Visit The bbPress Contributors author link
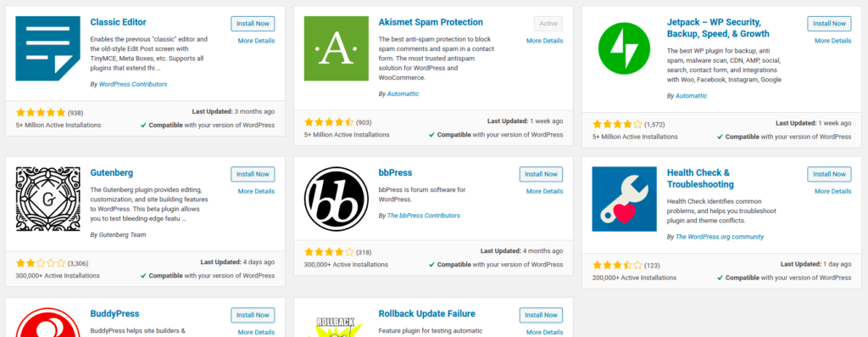This screenshot has width=868, height=337. click(424, 216)
